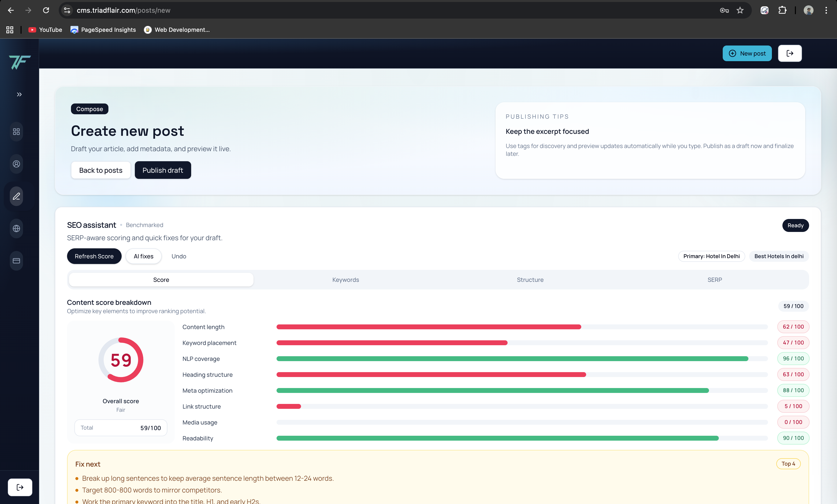This screenshot has height=504, width=837.
Task: Select the pencil compose icon in sidebar
Action: tap(16, 196)
